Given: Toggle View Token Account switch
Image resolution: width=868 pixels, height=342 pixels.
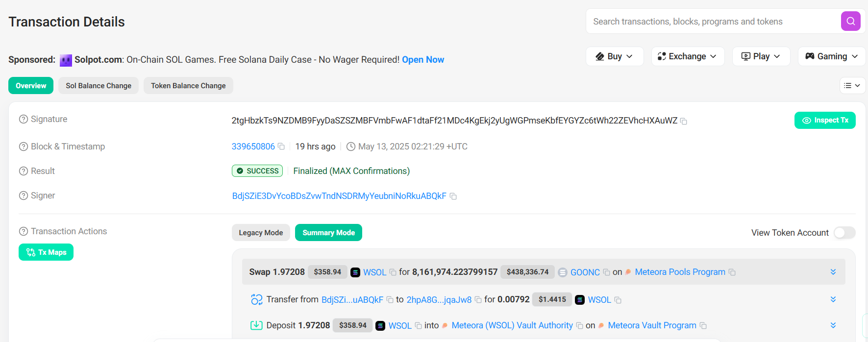Looking at the screenshot, I should [x=844, y=233].
